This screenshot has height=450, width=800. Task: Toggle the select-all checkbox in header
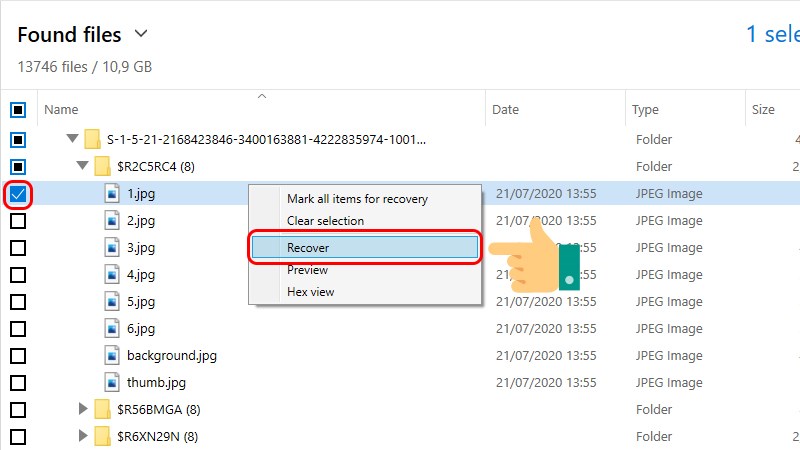coord(18,110)
